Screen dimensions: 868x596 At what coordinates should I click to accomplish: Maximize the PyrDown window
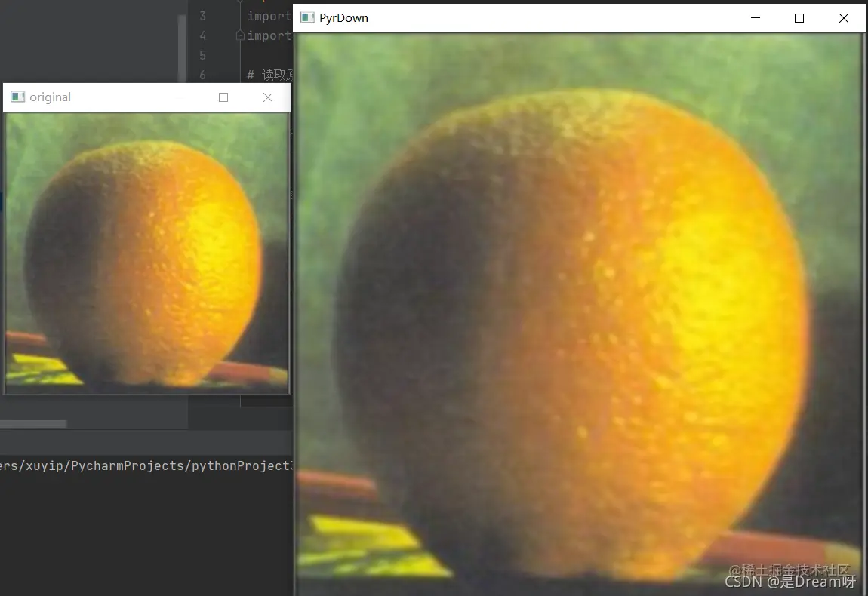[799, 17]
